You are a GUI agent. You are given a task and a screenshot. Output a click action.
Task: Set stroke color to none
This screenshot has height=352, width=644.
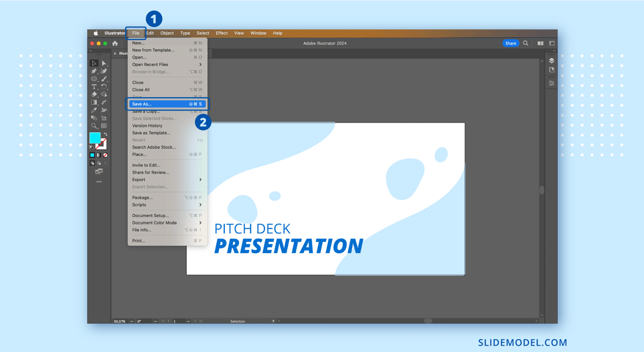point(105,155)
